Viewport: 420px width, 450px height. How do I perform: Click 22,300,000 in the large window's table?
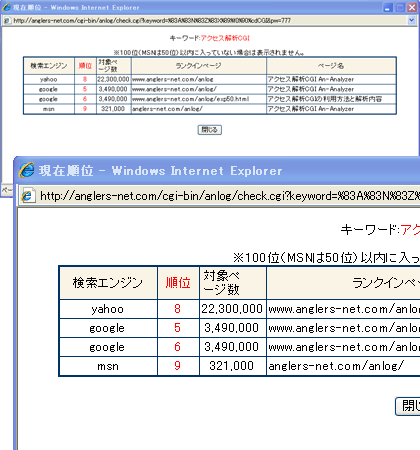[232, 309]
